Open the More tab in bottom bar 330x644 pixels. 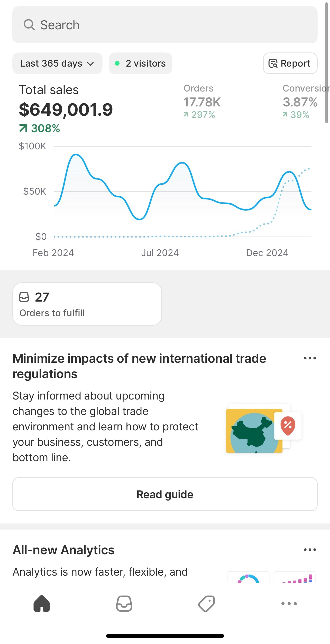[289, 603]
